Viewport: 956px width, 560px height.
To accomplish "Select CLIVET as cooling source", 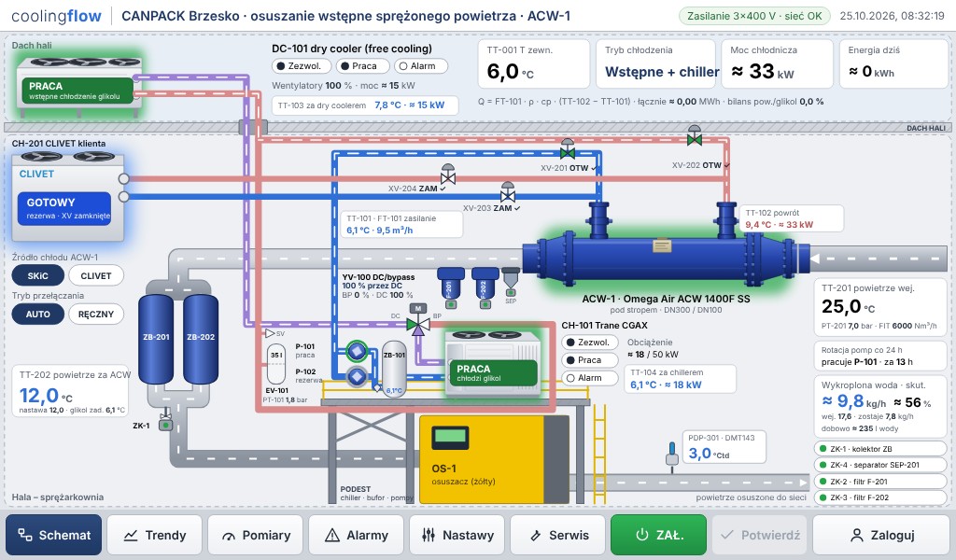I will 96,275.
